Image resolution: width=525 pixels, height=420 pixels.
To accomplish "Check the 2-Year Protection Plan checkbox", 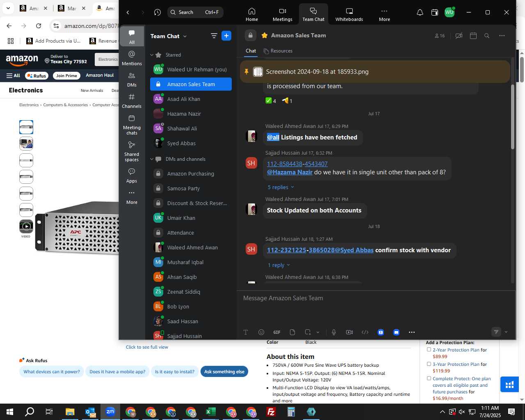I will point(429,349).
